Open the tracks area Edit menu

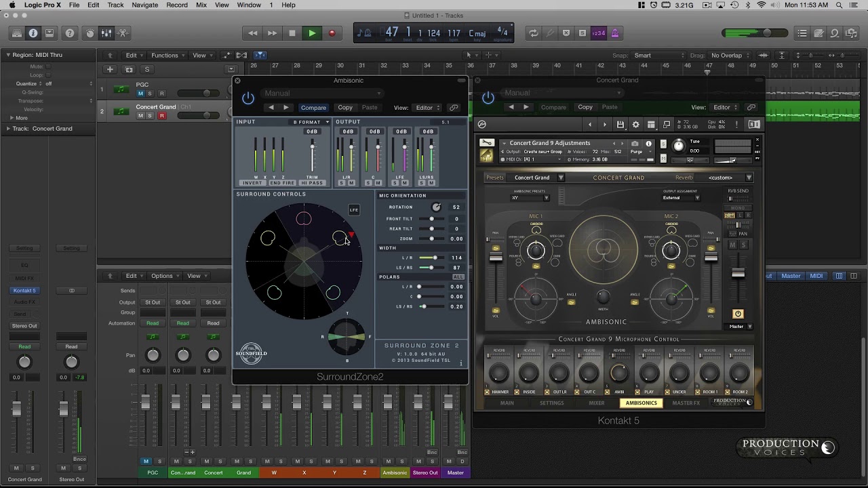point(134,56)
